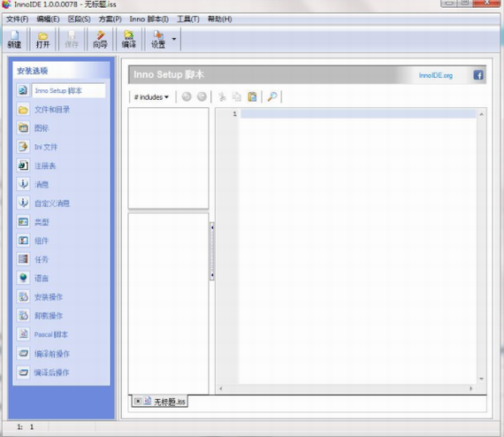Click the paste clipboard icon in editor toolbar
This screenshot has width=504, height=437.
point(252,96)
